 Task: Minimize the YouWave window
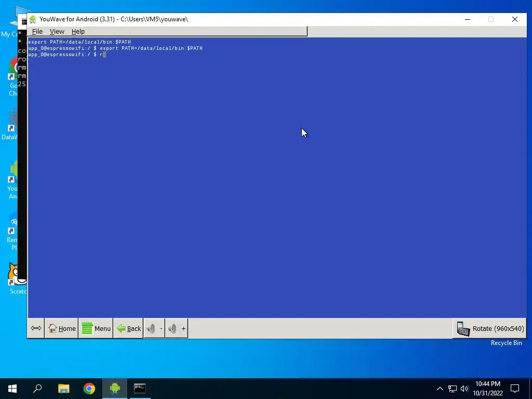(x=468, y=19)
